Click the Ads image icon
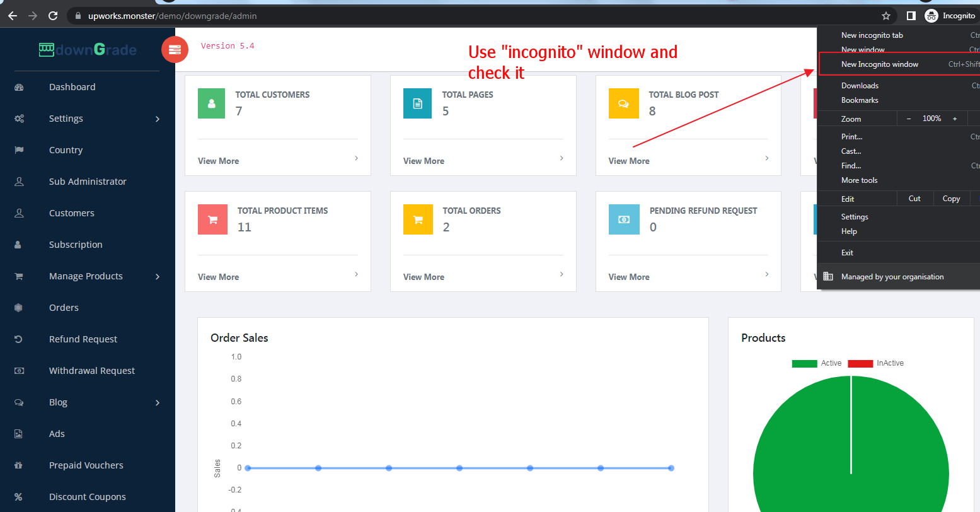The height and width of the screenshot is (512, 980). (18, 434)
